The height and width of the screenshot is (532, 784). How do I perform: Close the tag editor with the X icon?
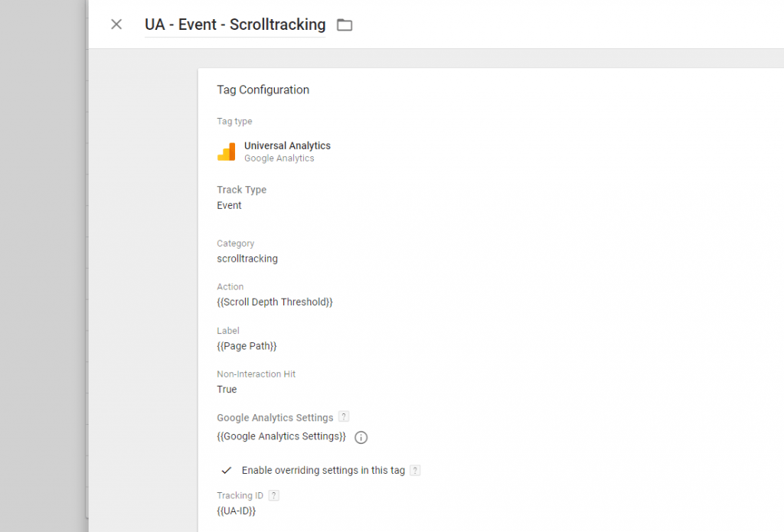point(116,24)
